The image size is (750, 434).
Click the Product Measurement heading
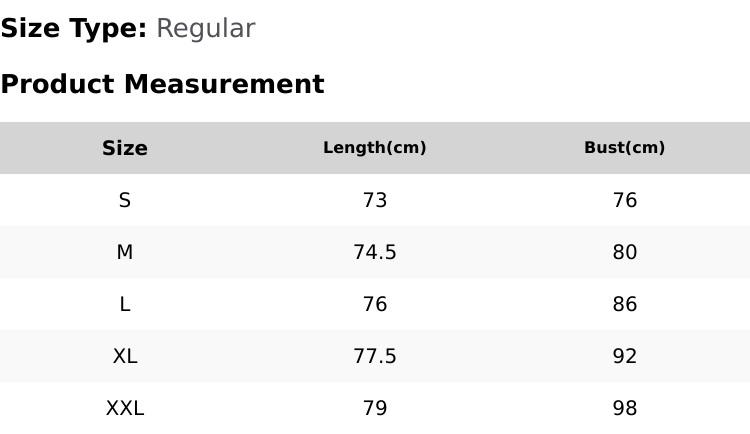coord(162,84)
